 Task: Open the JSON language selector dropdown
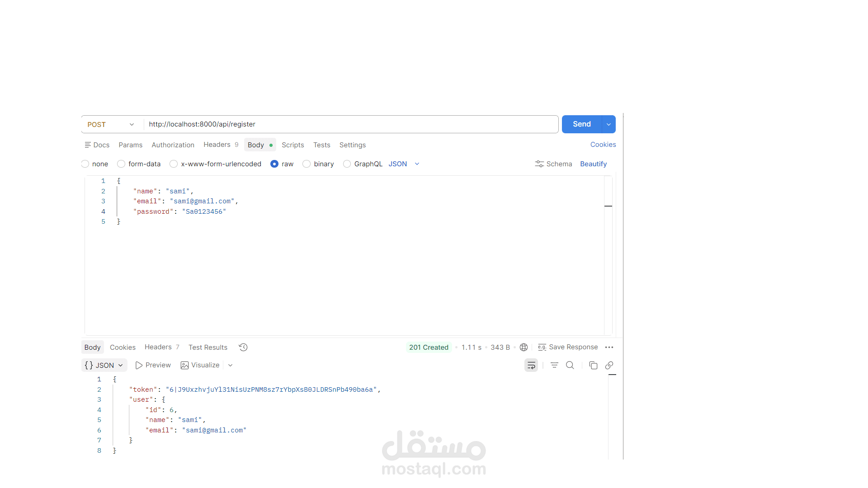416,164
